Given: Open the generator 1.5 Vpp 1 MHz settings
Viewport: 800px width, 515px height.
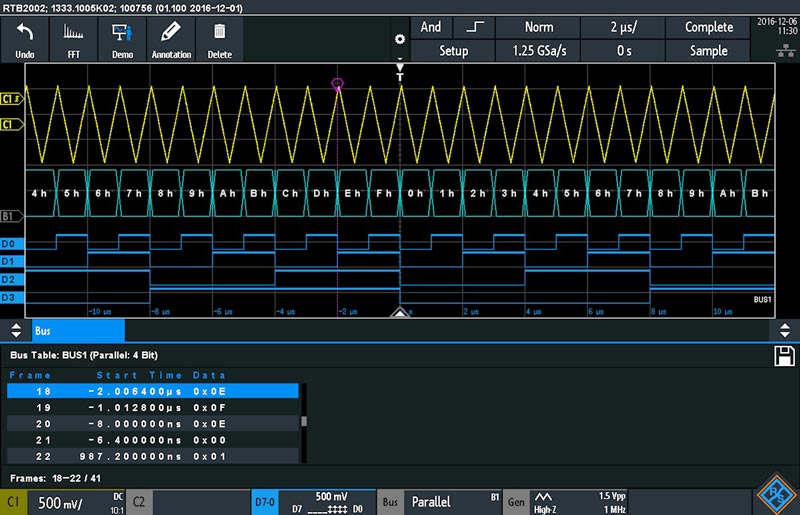Looking at the screenshot, I should [579, 502].
